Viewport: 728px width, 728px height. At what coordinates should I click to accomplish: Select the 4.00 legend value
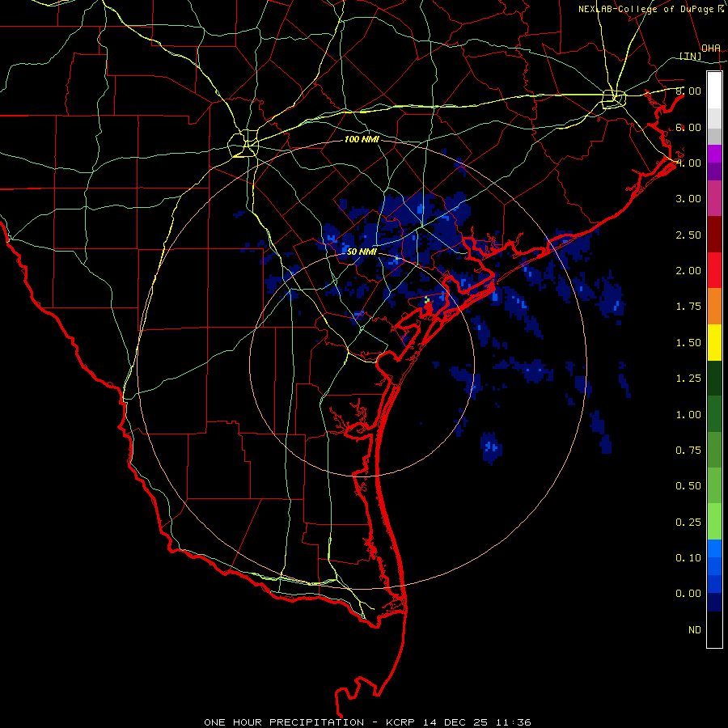[688, 163]
